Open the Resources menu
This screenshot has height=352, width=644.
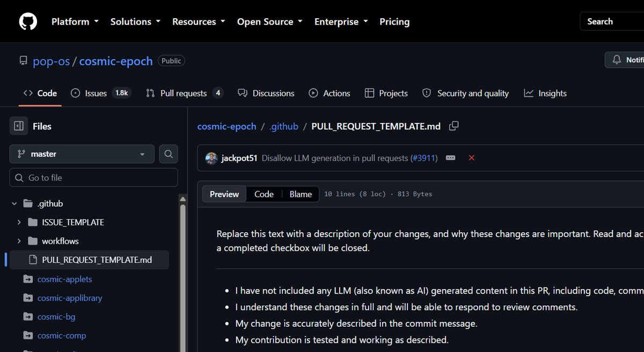(x=199, y=21)
